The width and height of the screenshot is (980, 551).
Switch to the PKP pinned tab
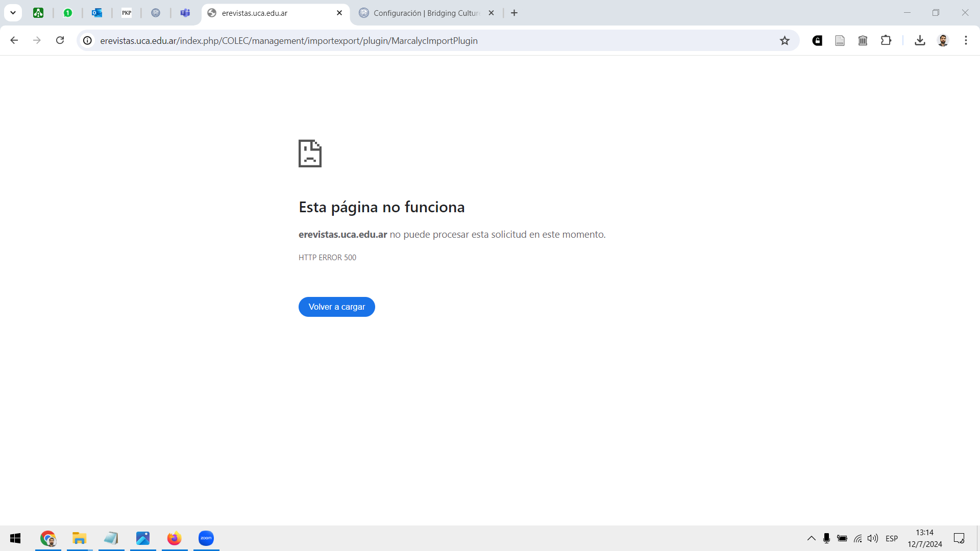tap(127, 13)
